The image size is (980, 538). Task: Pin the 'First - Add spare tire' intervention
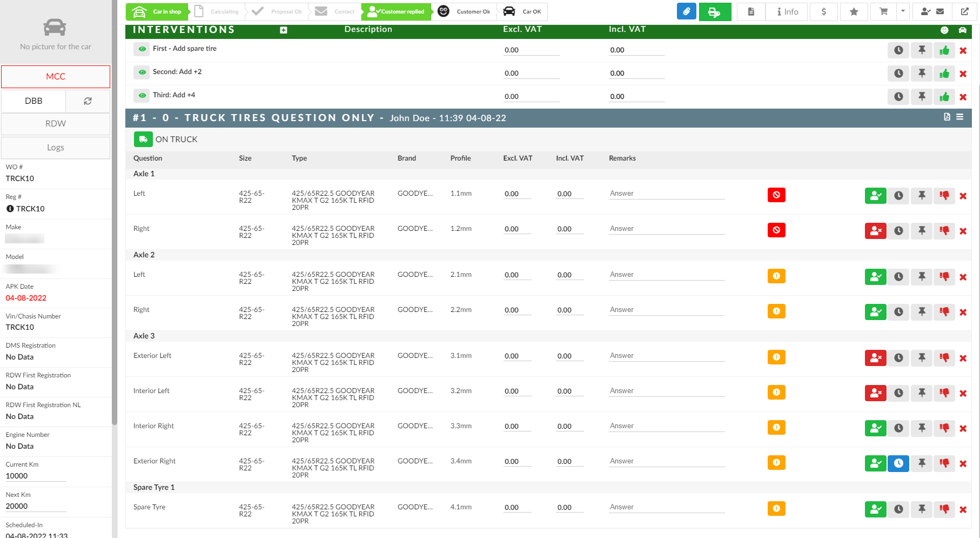(x=922, y=50)
